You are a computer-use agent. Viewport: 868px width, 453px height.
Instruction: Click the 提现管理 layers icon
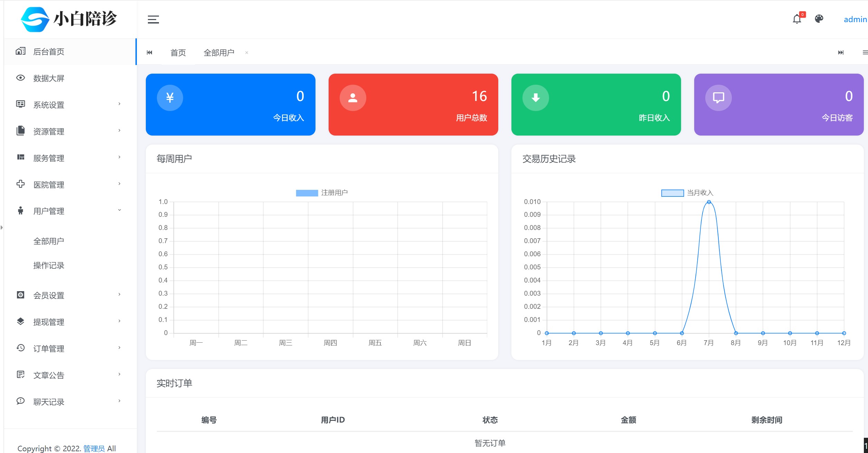pos(21,322)
